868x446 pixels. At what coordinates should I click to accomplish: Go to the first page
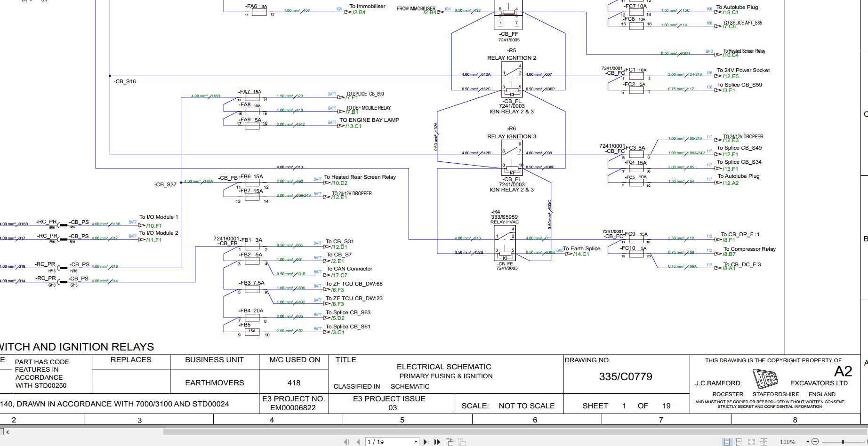(x=347, y=442)
